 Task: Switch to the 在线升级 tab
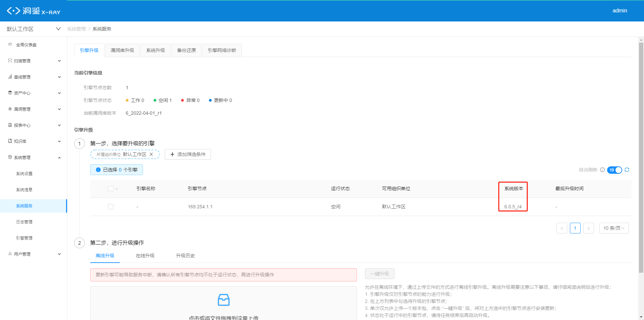coord(145,256)
